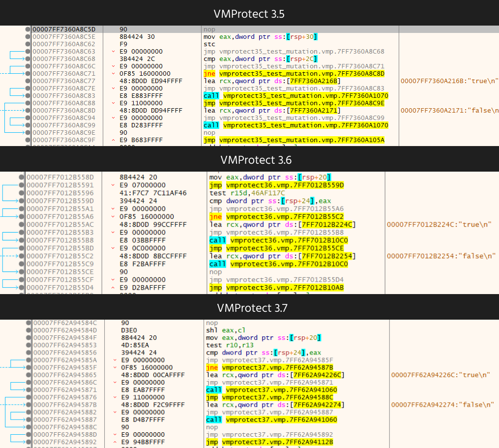Select jmp to vmprotect37.vmp.7FF62A94112B
The height and width of the screenshot is (448, 499).
pyautogui.click(x=269, y=442)
